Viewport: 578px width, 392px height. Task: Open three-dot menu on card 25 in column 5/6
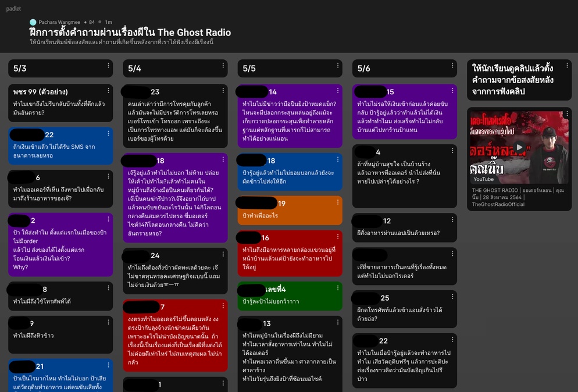pyautogui.click(x=452, y=297)
